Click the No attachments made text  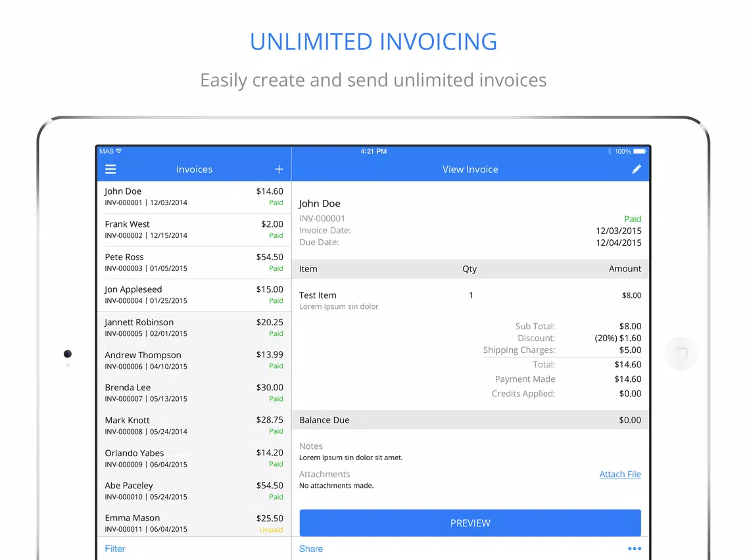[x=336, y=486]
